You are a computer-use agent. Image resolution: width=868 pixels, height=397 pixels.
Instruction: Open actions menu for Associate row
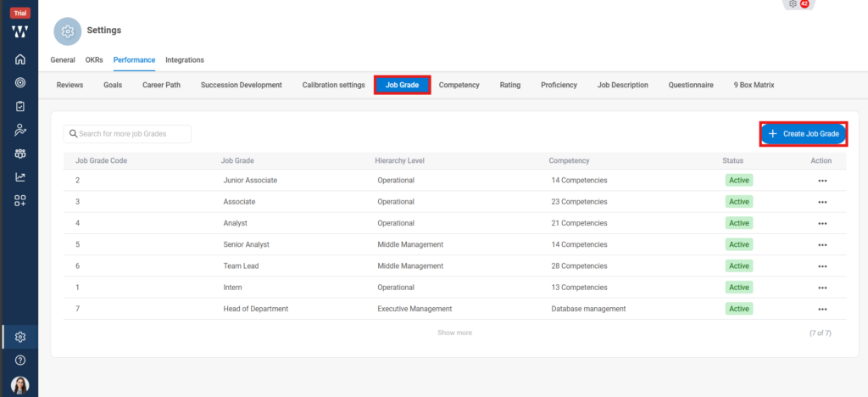[x=822, y=202]
